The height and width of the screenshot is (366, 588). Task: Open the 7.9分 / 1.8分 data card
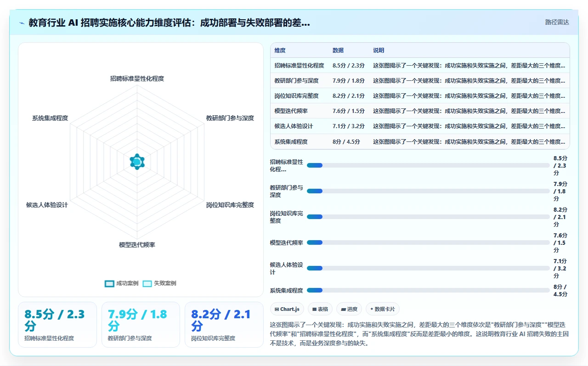pos(141,325)
